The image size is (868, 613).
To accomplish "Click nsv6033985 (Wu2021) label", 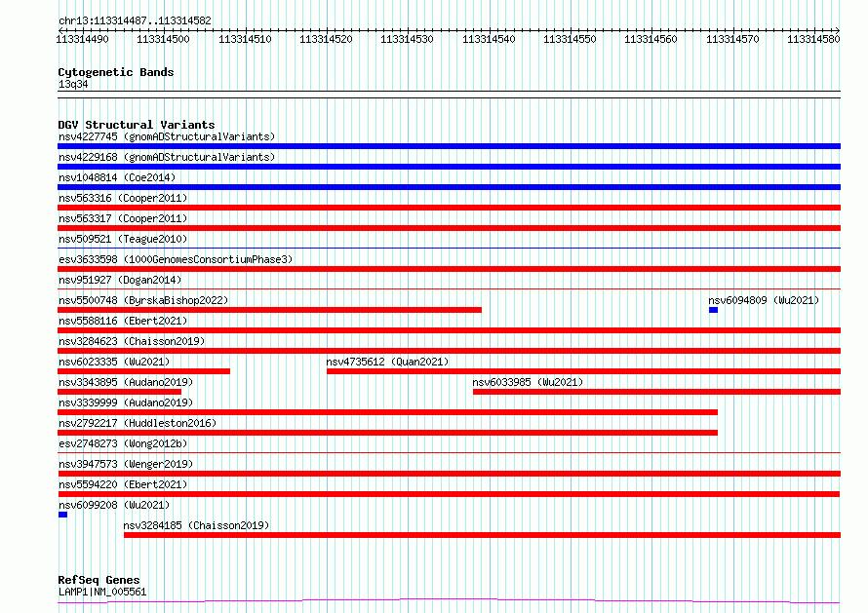I will pos(528,382).
